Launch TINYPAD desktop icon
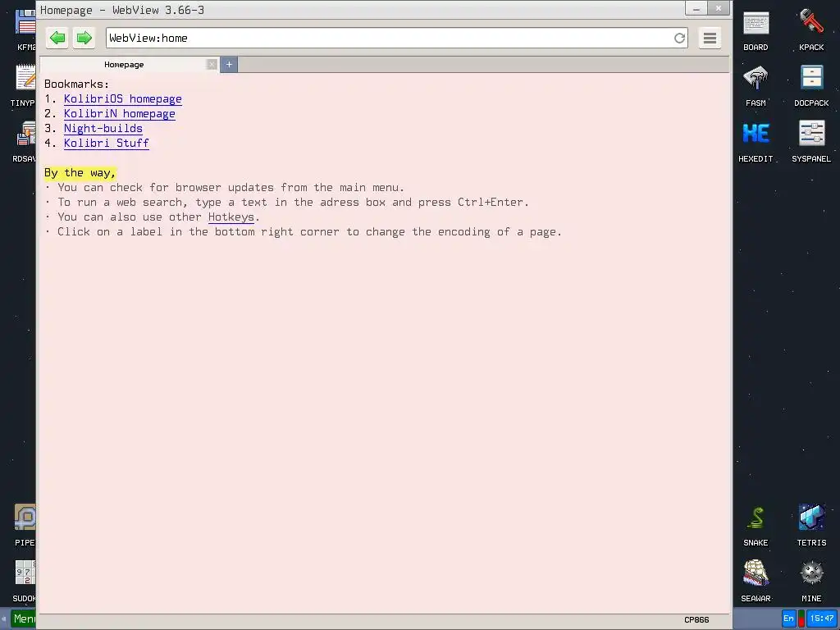 [x=24, y=86]
